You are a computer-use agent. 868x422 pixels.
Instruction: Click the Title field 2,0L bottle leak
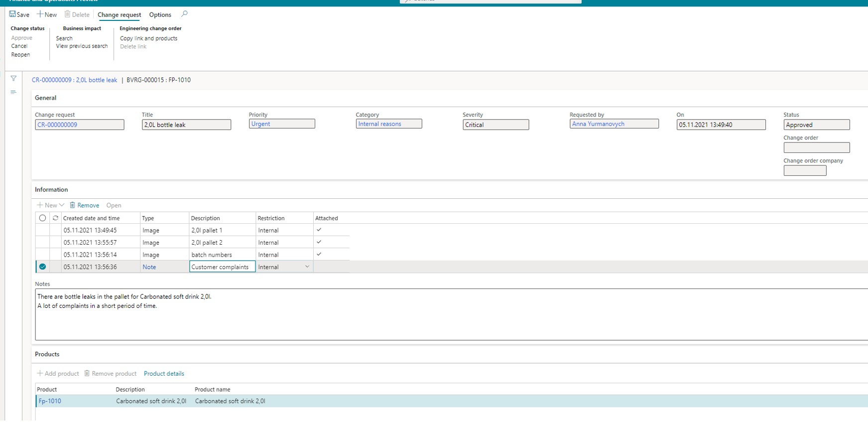186,125
